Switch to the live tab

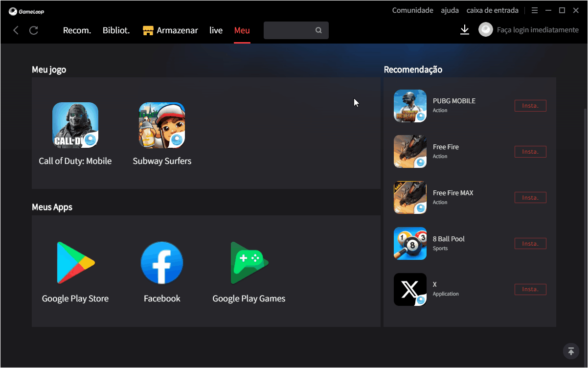[216, 30]
